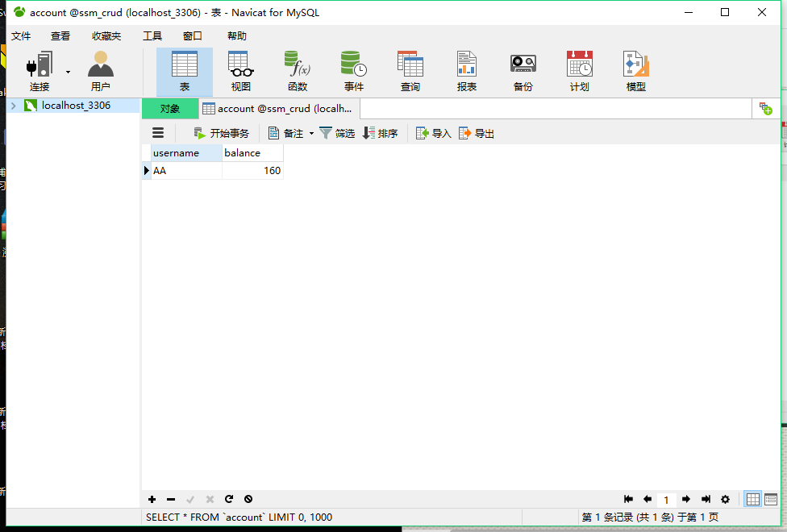Image resolution: width=787 pixels, height=532 pixels.
Task: Open the Query (查询) toolbar icon
Action: 410,65
